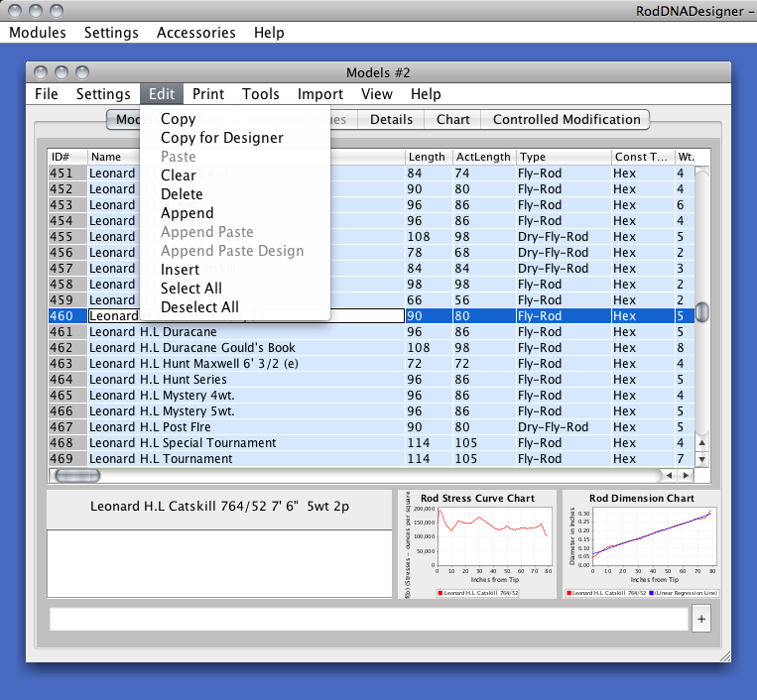Open Help menu in Models #2 window
Image resolution: width=757 pixels, height=700 pixels.
[x=426, y=93]
